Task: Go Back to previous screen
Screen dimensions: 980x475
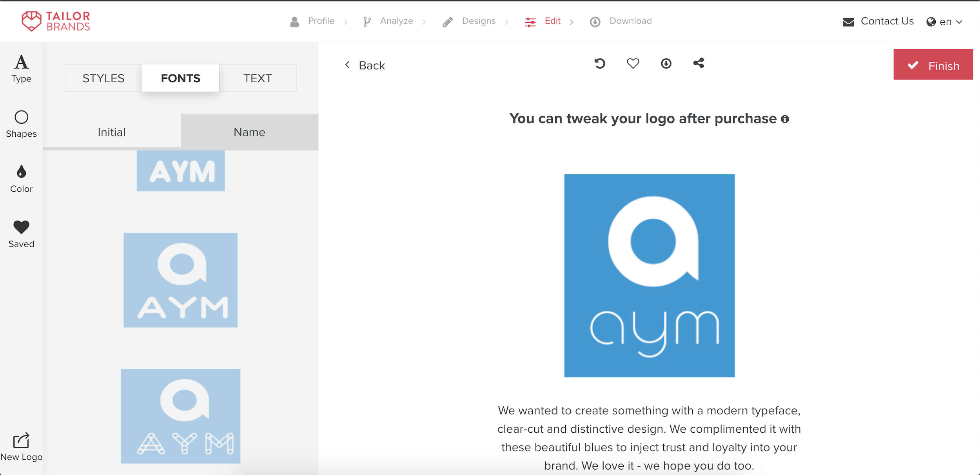Action: (365, 65)
